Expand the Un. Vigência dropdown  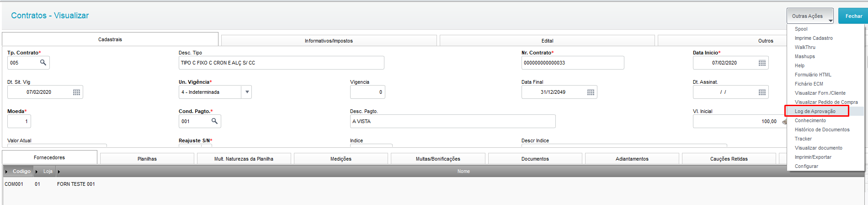coord(247,92)
